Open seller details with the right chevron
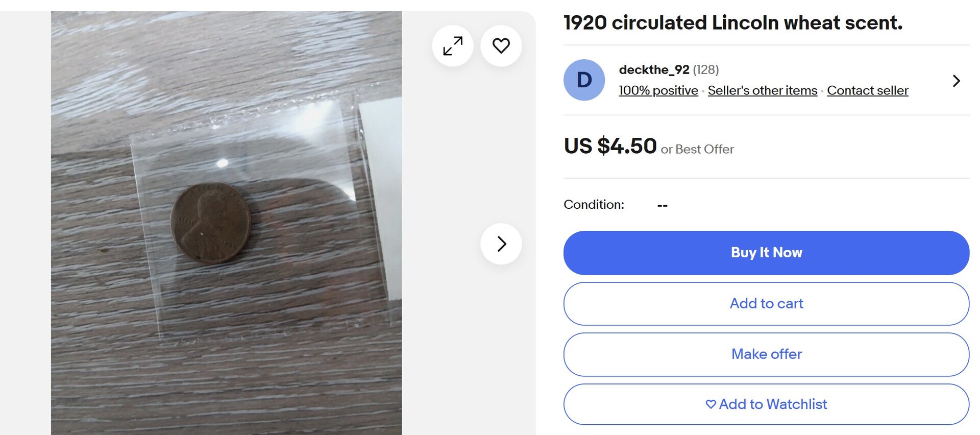980x435 pixels. [956, 81]
